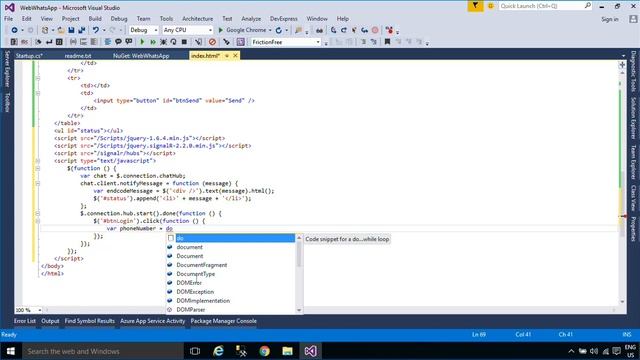The width and height of the screenshot is (640, 360).
Task: Click the New Project toolbar icon
Action: (x=45, y=30)
